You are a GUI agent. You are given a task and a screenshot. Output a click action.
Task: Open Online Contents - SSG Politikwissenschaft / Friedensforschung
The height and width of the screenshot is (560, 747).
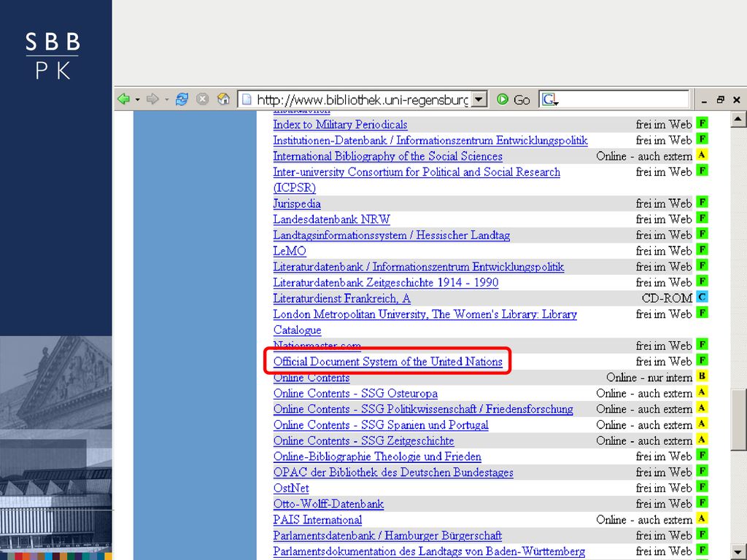pyautogui.click(x=423, y=409)
